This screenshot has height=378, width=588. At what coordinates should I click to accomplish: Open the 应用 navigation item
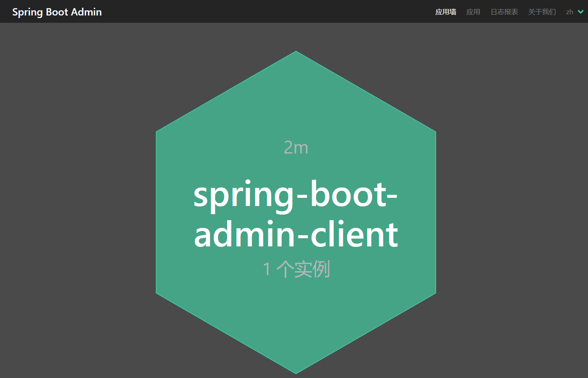tap(473, 12)
